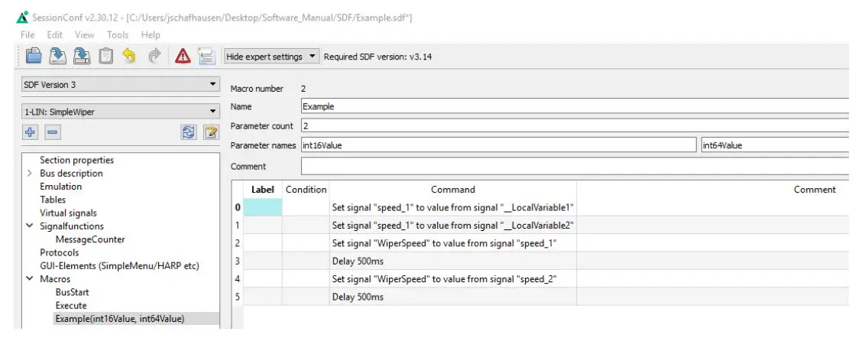Open the Tools menu
This screenshot has width=868, height=351.
click(118, 34)
